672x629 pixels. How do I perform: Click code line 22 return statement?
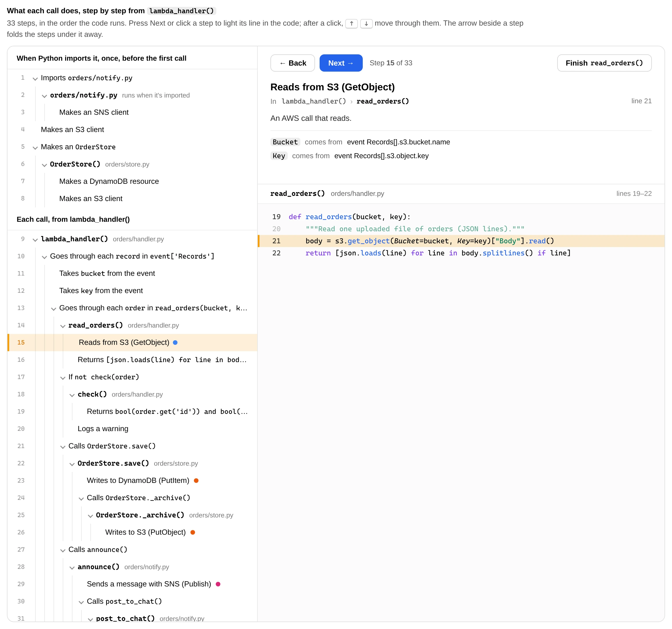click(x=461, y=253)
